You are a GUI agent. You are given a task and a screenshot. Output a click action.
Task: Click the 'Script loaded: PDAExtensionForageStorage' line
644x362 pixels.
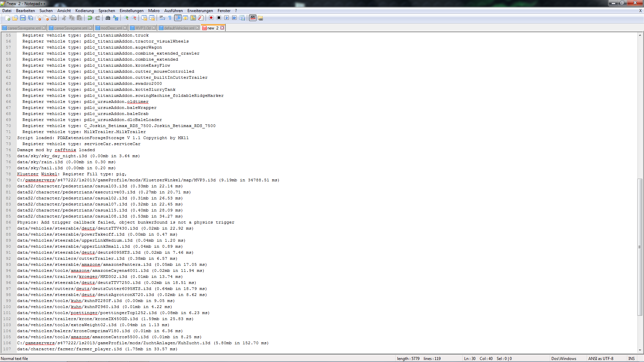pos(103,138)
